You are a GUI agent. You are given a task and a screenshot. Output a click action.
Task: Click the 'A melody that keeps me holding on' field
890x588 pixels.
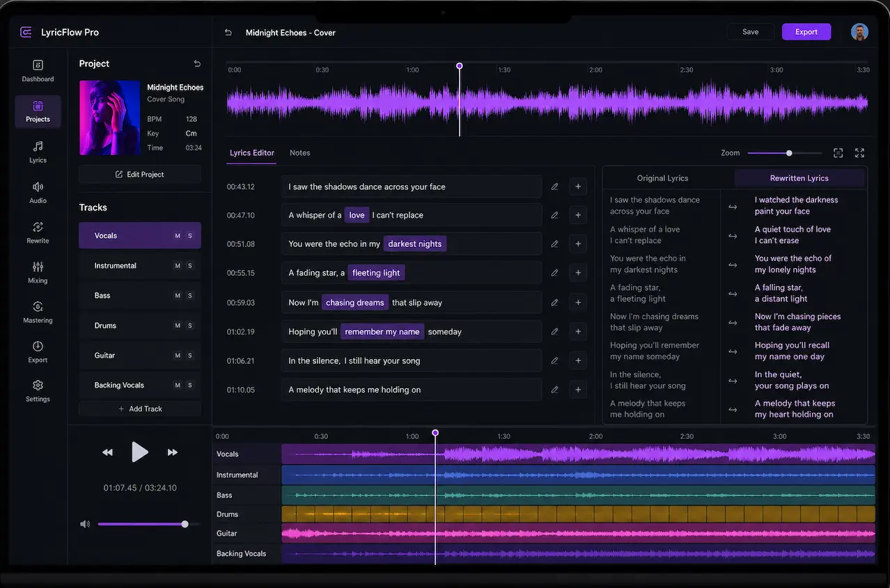[412, 390]
